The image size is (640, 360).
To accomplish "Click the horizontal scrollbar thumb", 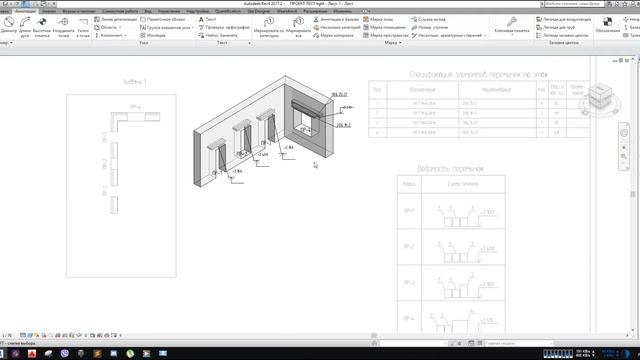I will click(374, 336).
